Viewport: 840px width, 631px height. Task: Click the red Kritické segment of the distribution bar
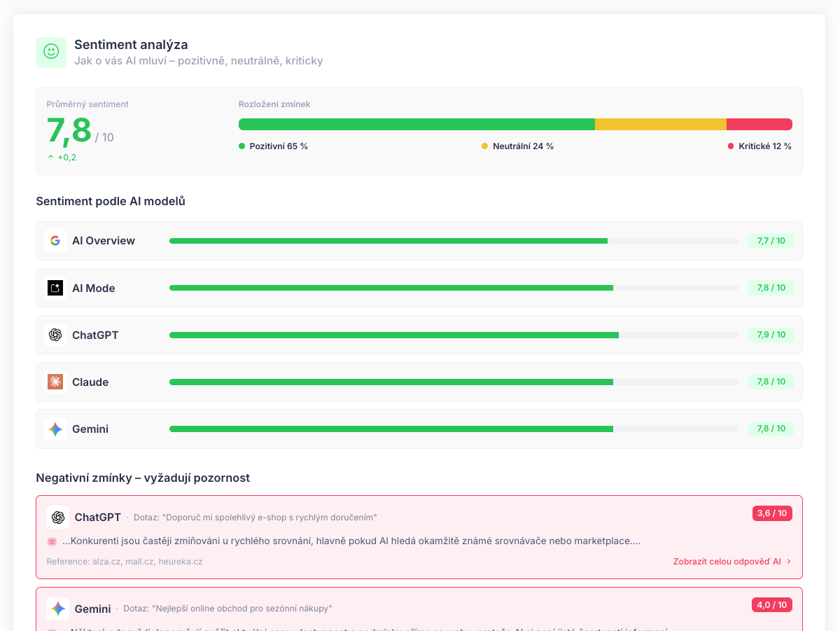tap(759, 124)
